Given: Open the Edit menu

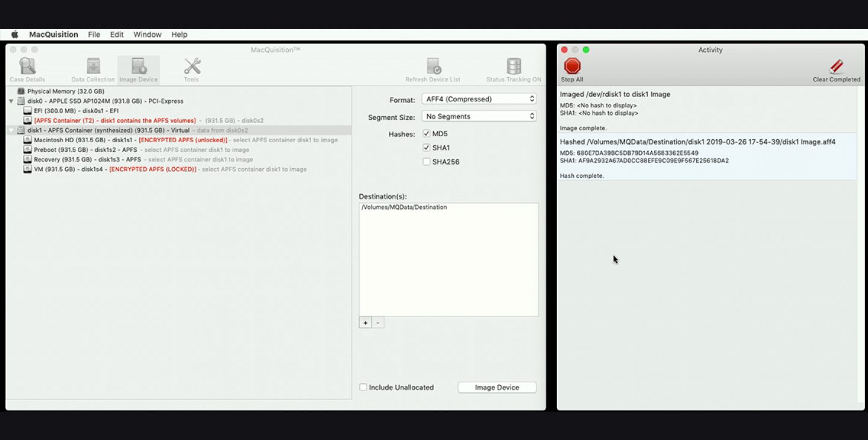Looking at the screenshot, I should tap(117, 34).
